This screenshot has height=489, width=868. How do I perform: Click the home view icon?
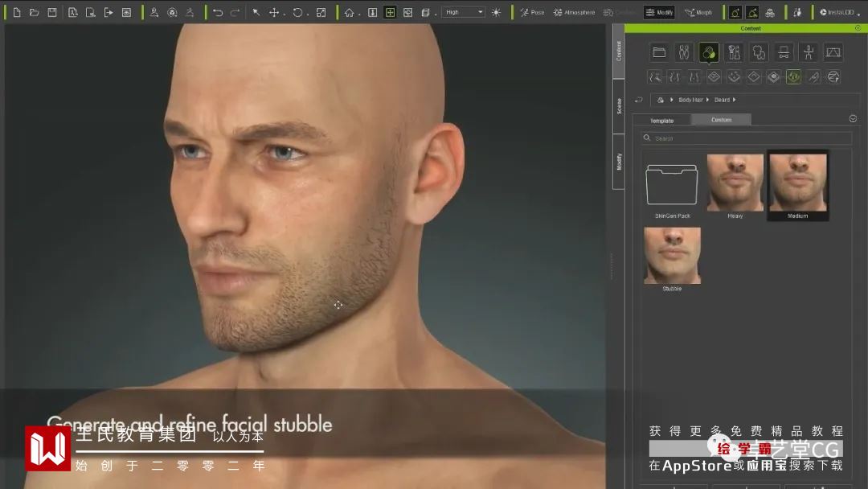pos(350,12)
